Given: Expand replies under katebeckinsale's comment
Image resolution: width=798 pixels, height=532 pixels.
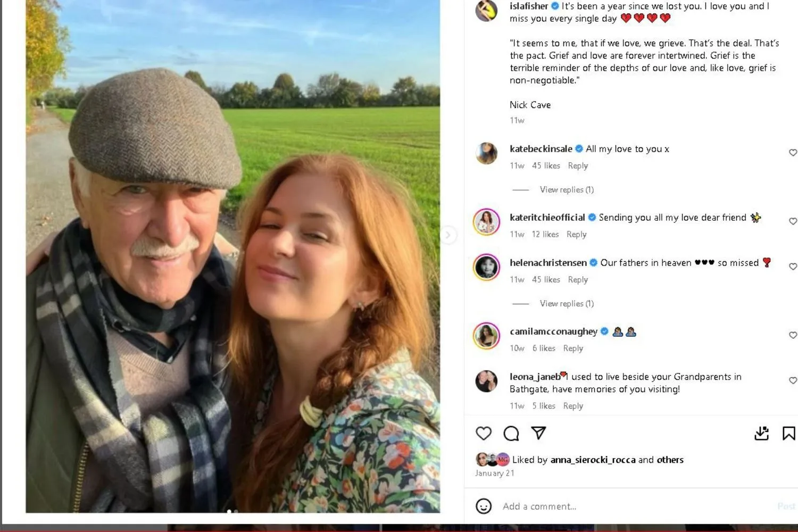Looking at the screenshot, I should pos(567,190).
